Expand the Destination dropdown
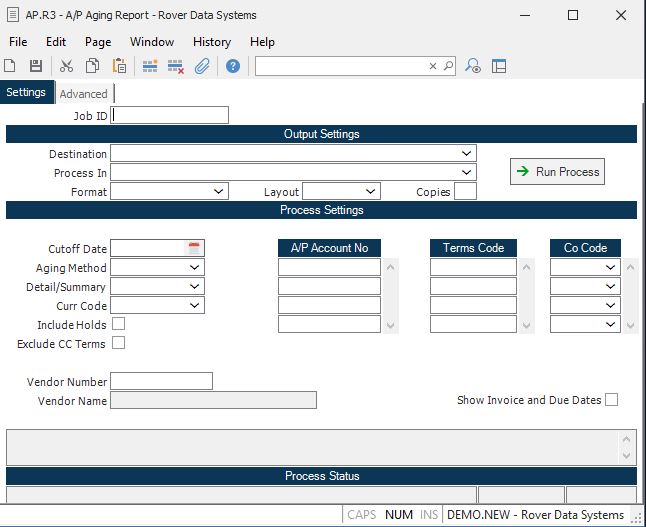 467,154
